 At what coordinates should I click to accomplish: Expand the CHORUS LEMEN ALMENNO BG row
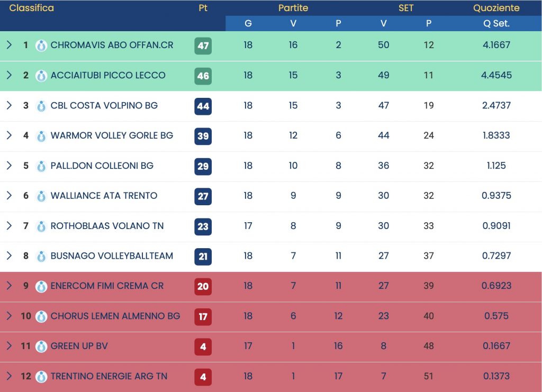tap(9, 316)
